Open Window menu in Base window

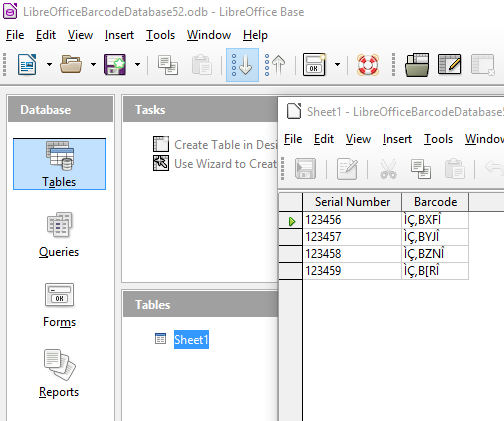click(209, 35)
